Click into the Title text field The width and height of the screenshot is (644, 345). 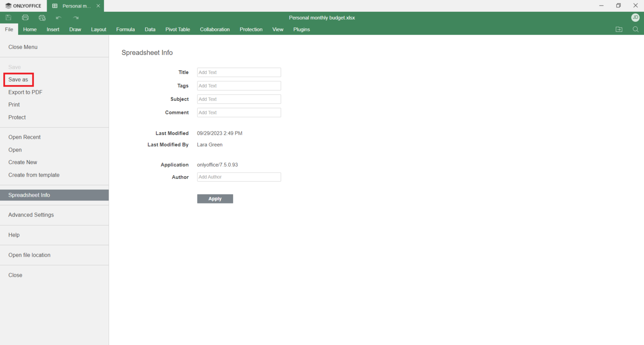[x=239, y=72]
